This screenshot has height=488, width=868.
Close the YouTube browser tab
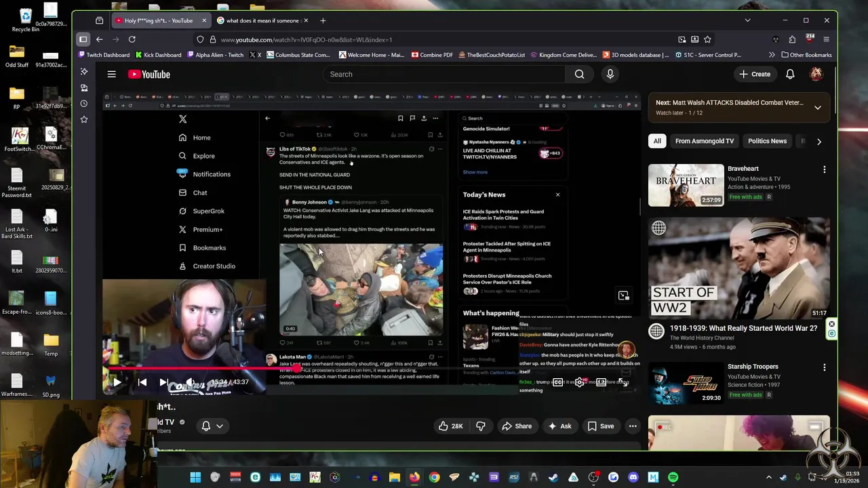pyautogui.click(x=203, y=20)
